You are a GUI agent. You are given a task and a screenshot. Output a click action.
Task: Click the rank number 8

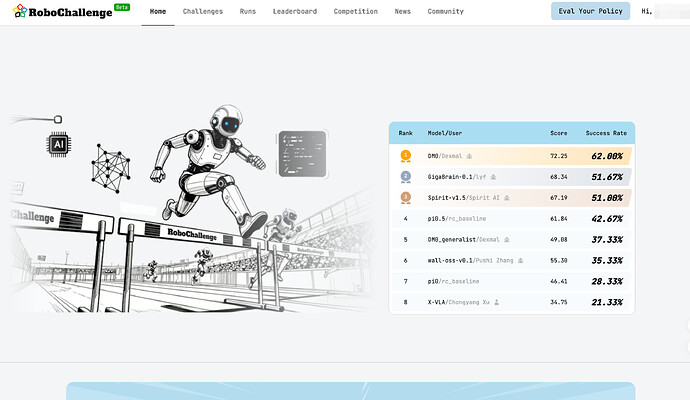coord(406,302)
